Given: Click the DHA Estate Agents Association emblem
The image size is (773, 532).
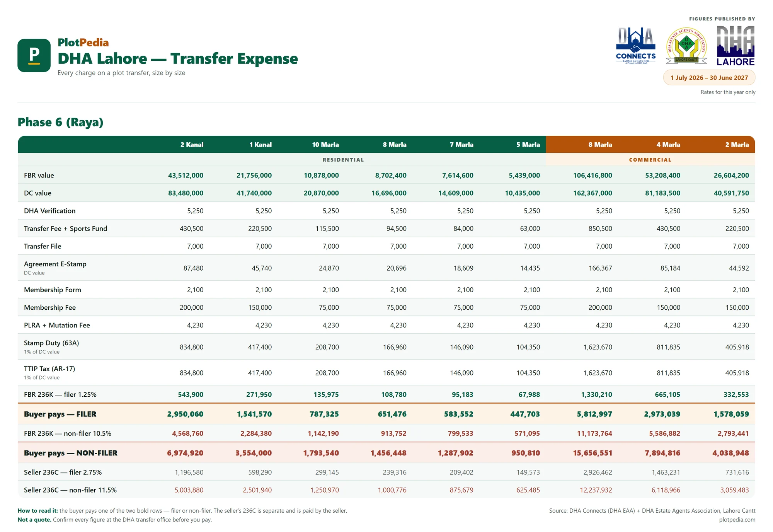Looking at the screenshot, I should (x=686, y=46).
